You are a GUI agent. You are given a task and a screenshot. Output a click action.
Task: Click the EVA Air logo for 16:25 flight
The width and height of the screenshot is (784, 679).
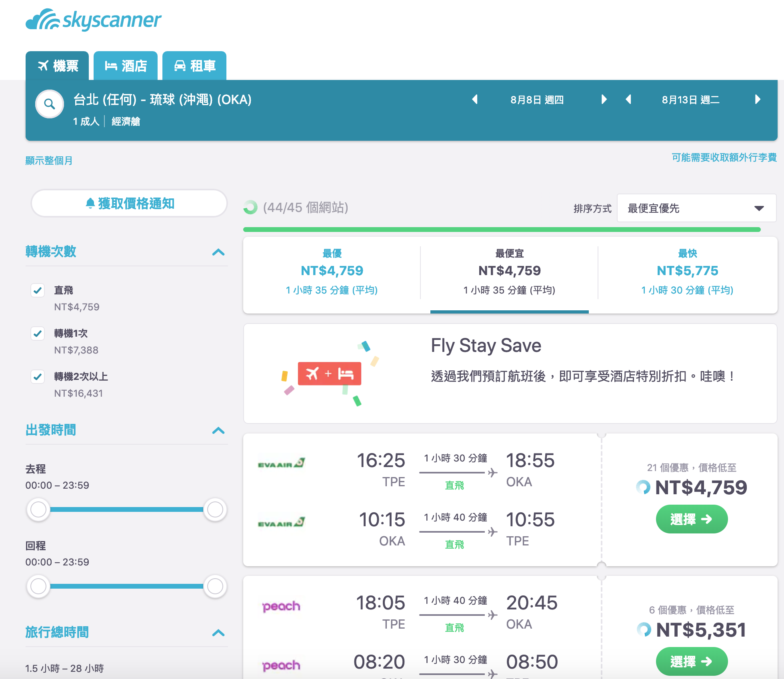click(282, 463)
